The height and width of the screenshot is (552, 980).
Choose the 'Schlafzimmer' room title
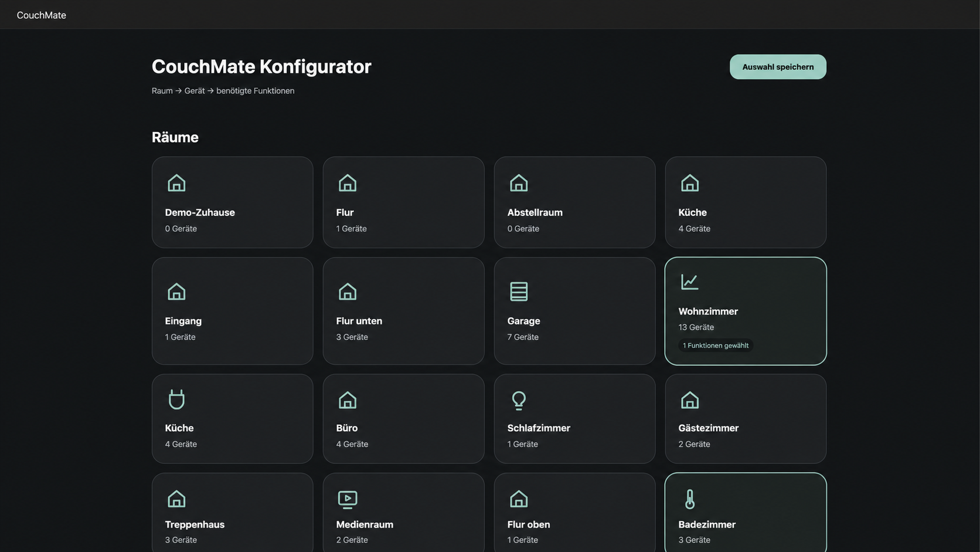coord(539,428)
